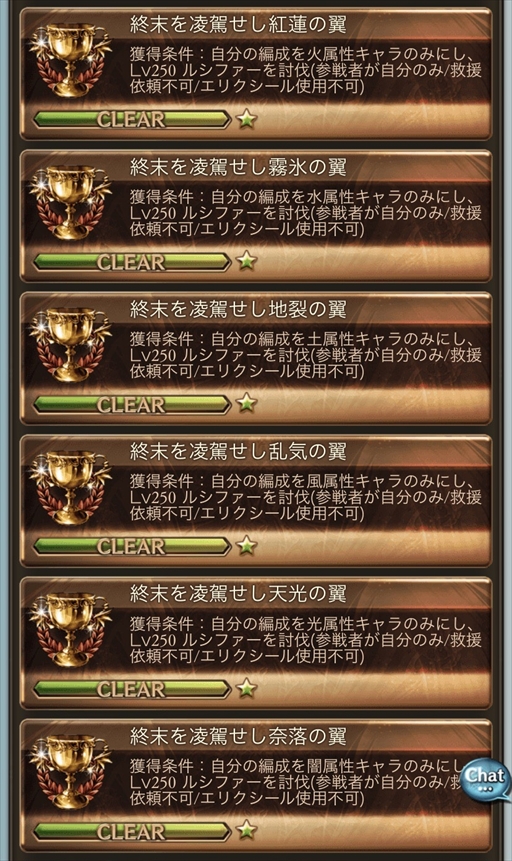Viewport: 512px width, 861px height.
Task: Click the CLEAR progress bar for 霧氷の翼
Action: [132, 262]
